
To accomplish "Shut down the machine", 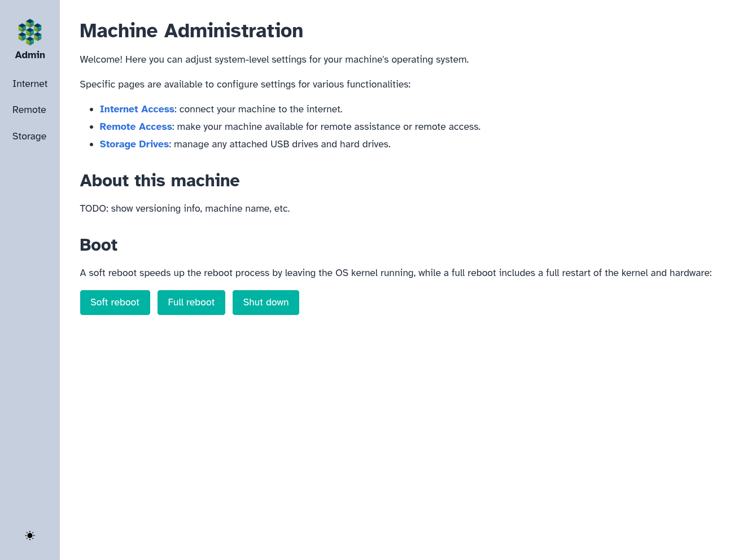I will point(265,302).
